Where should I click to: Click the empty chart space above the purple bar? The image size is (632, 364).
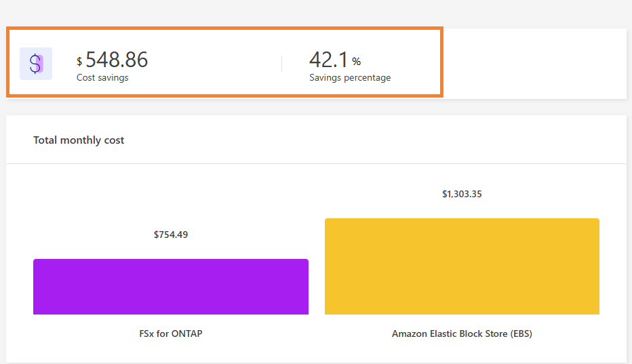click(171, 197)
